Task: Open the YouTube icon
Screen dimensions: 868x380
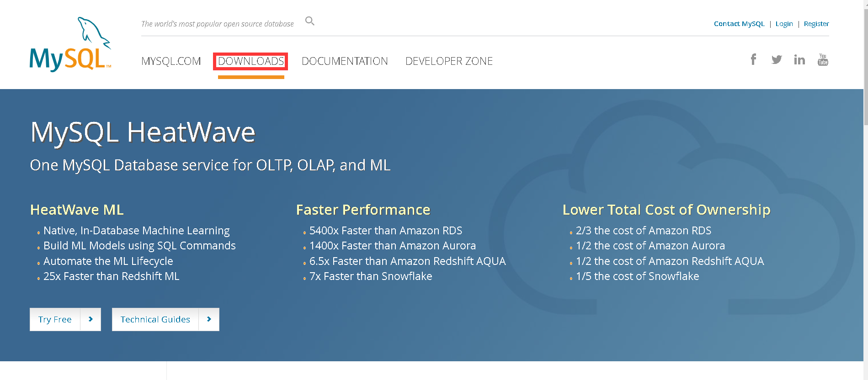Action: coord(823,60)
